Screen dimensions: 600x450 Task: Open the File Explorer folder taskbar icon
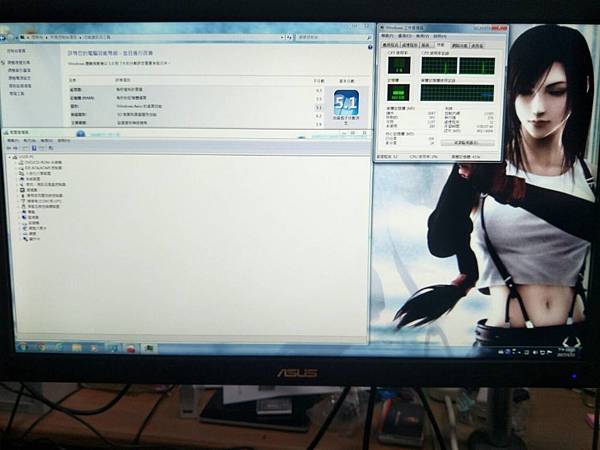click(77, 348)
